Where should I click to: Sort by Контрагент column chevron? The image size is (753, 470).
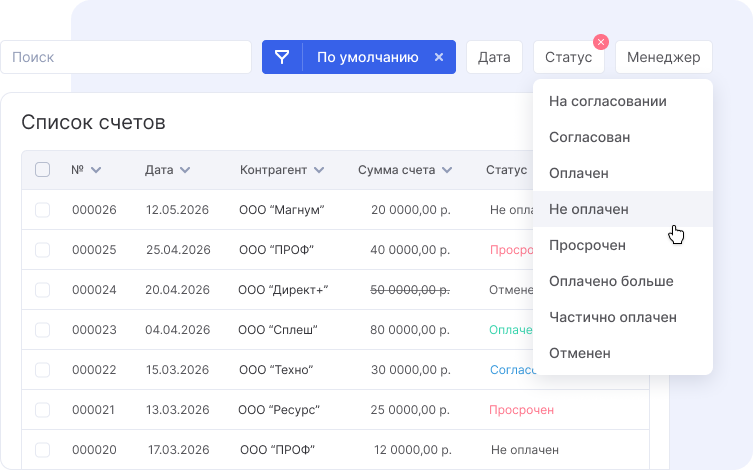[x=318, y=170]
